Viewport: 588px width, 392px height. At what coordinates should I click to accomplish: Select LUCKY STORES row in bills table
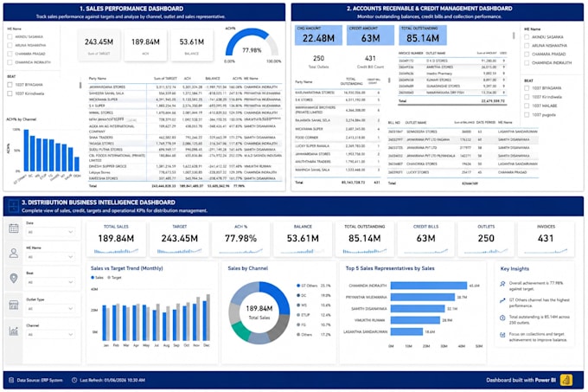point(463,172)
